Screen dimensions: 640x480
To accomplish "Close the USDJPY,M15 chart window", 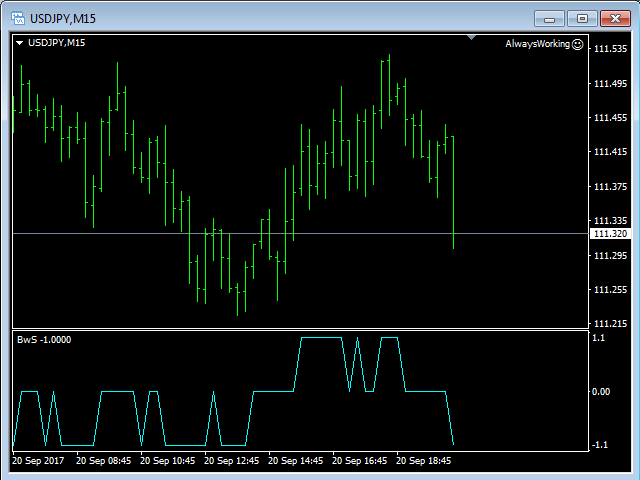I will [612, 17].
